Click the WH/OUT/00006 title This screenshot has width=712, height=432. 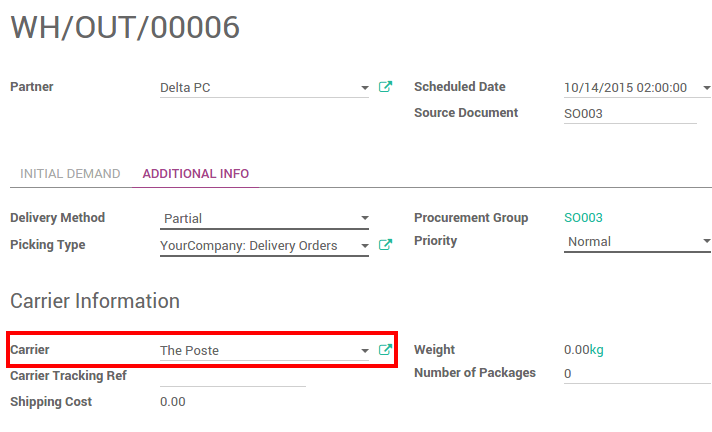coord(125,27)
